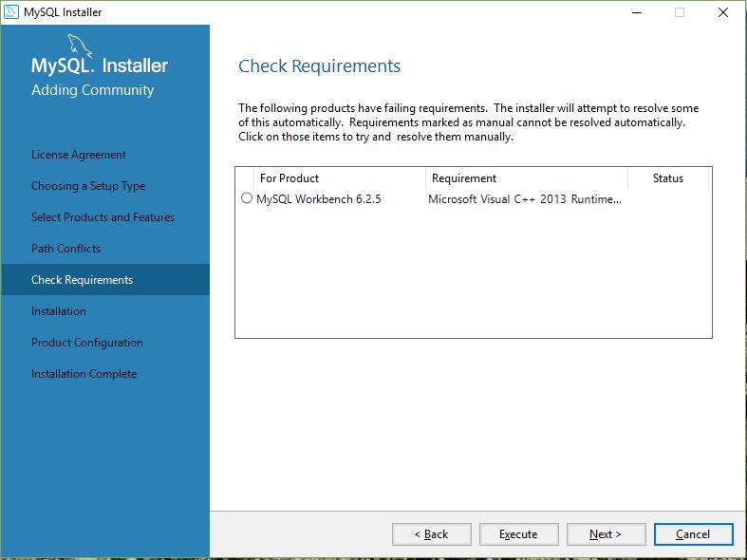
Task: Open the Product Configuration step
Action: pyautogui.click(x=86, y=343)
